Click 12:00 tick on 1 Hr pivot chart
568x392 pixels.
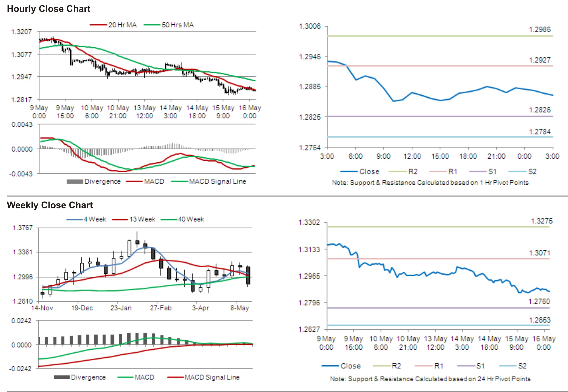412,156
